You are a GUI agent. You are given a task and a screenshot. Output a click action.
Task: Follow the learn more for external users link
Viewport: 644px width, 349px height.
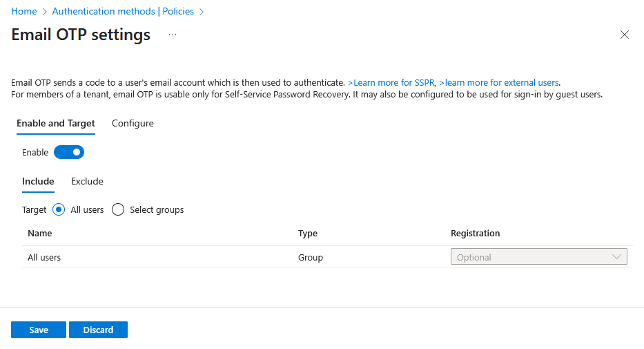498,82
